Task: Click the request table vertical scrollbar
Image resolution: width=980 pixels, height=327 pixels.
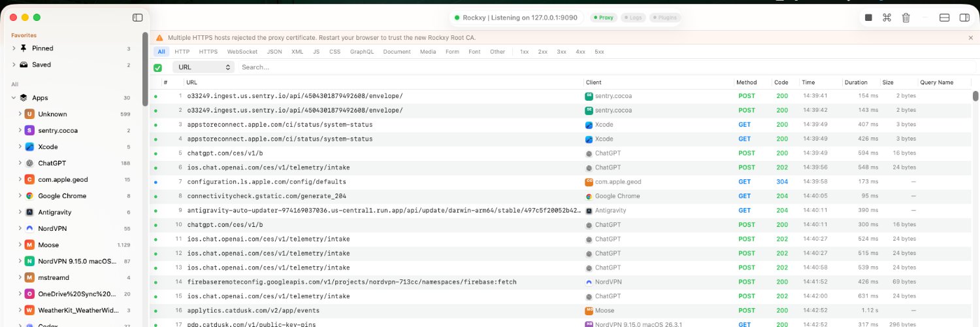Action: coord(975,96)
